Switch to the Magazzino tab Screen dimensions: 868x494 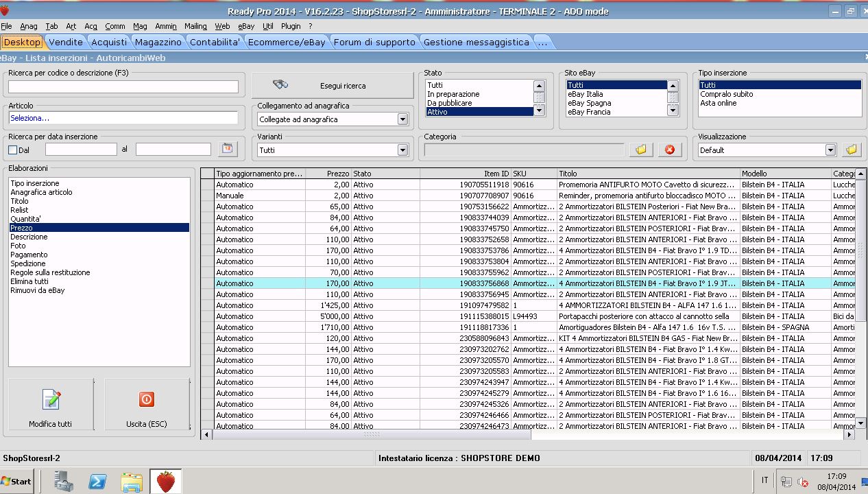click(x=158, y=42)
